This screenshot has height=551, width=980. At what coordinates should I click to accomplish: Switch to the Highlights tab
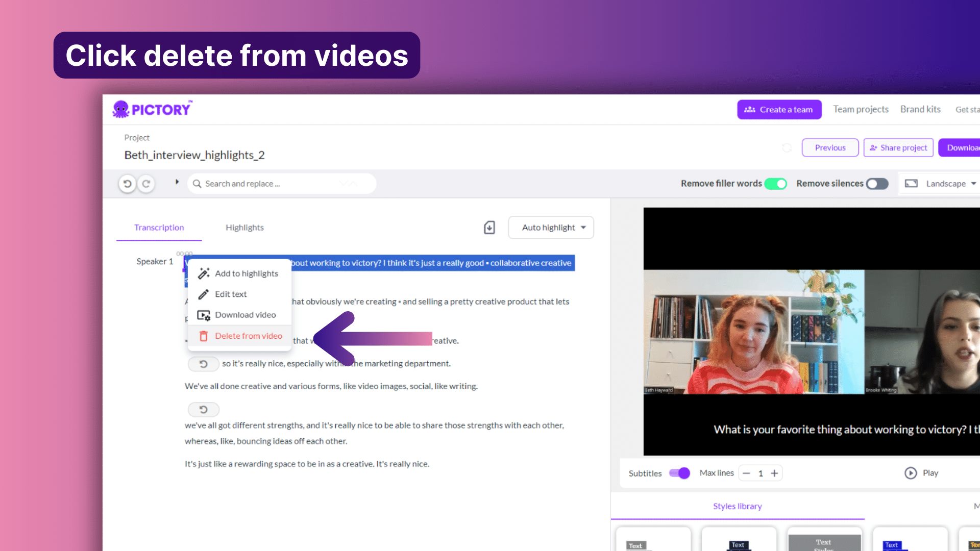(x=244, y=228)
